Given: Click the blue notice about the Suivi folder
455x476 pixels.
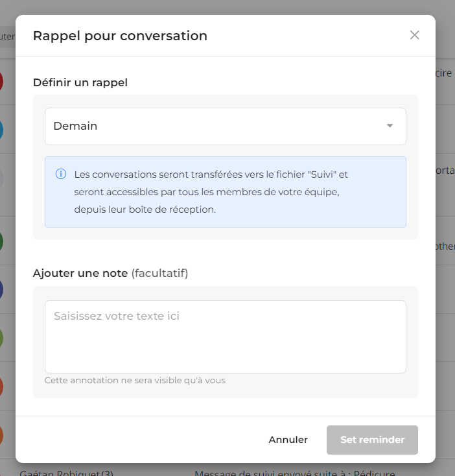Looking at the screenshot, I should click(x=226, y=192).
